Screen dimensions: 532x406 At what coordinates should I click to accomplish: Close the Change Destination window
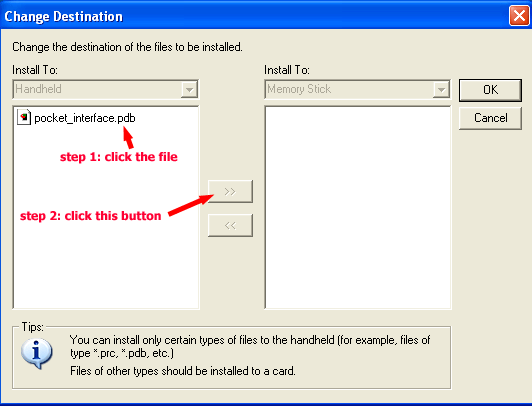point(519,16)
